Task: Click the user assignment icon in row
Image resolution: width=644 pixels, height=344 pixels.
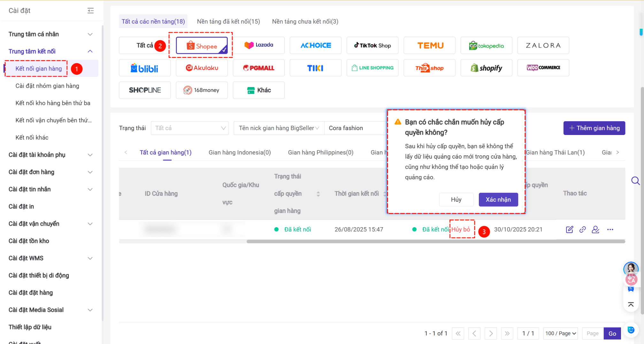Action: coord(595,229)
